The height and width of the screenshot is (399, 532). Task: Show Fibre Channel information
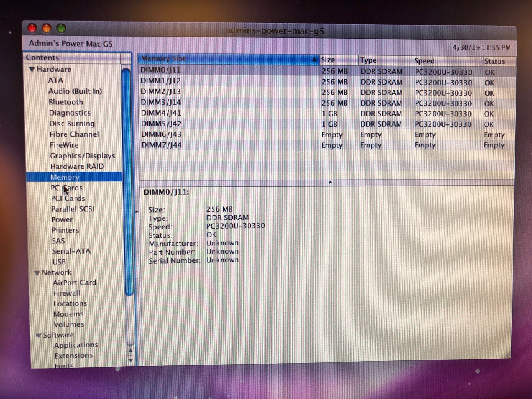tap(74, 134)
